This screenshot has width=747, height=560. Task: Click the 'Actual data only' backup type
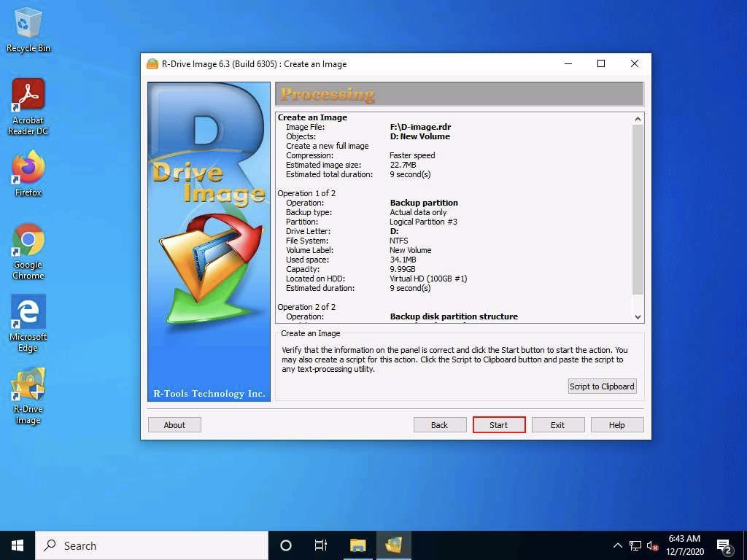pos(418,212)
